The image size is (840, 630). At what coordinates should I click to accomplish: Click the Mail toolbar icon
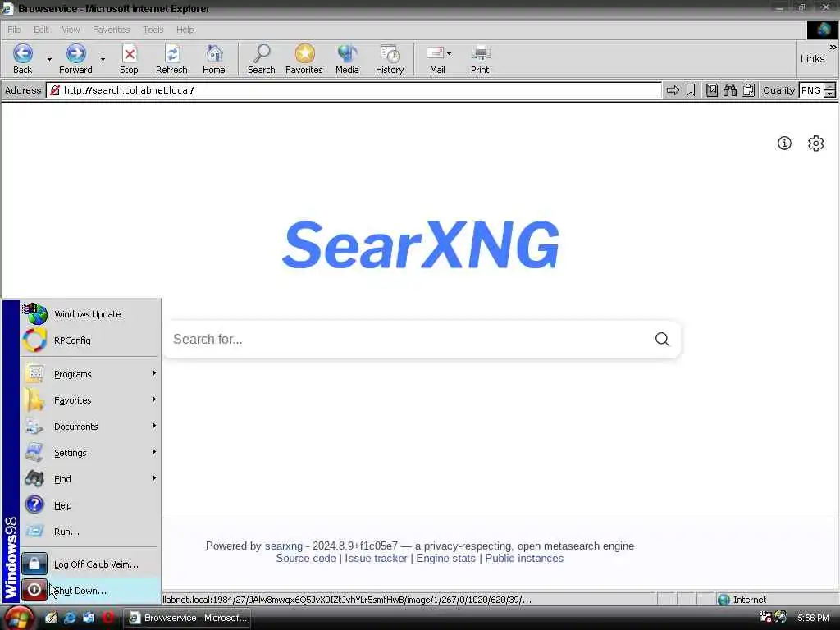point(436,59)
